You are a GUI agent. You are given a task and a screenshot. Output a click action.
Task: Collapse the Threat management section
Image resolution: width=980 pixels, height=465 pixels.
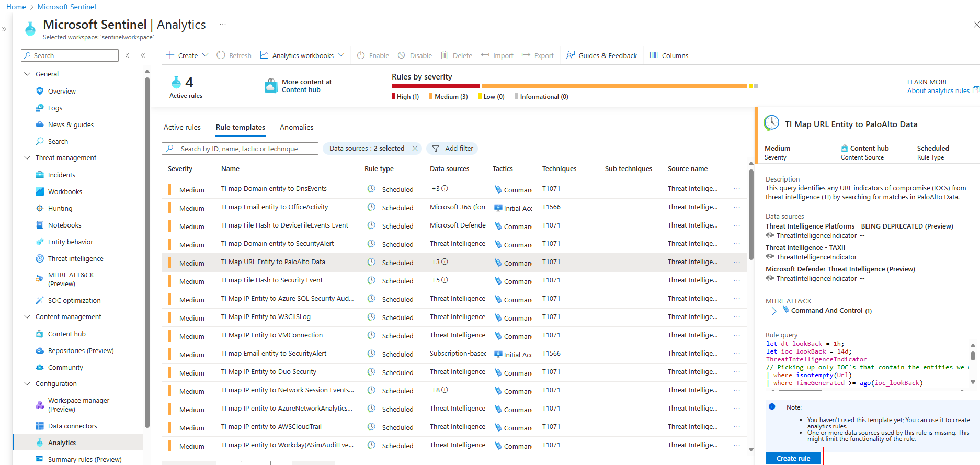[x=27, y=157]
